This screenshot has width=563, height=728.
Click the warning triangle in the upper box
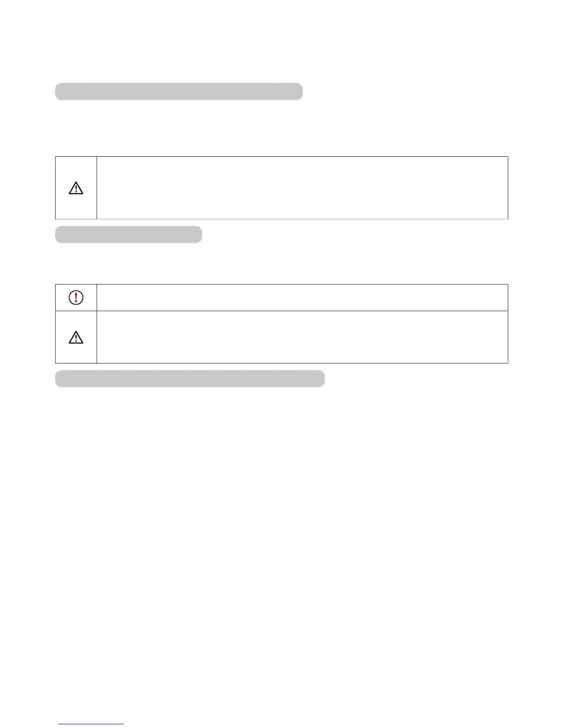[76, 188]
